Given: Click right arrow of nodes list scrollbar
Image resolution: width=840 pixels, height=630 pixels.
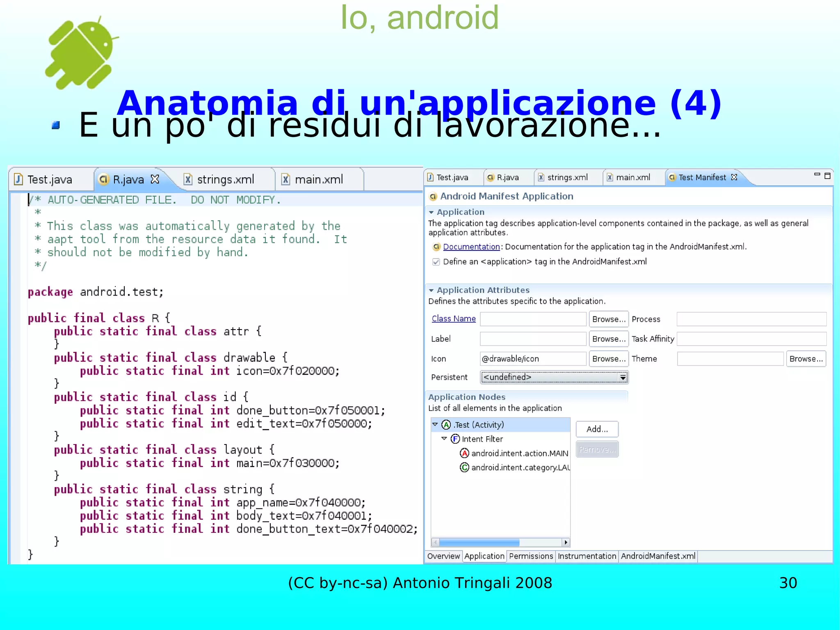Looking at the screenshot, I should 566,543.
